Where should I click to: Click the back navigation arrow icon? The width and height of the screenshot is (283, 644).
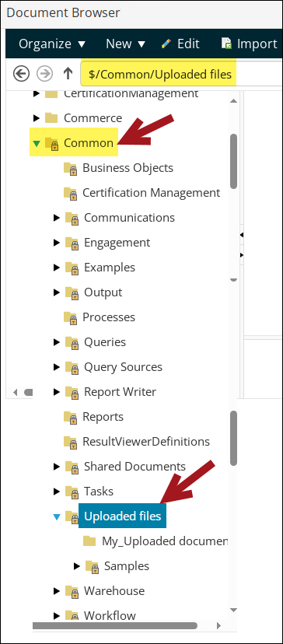pos(21,74)
